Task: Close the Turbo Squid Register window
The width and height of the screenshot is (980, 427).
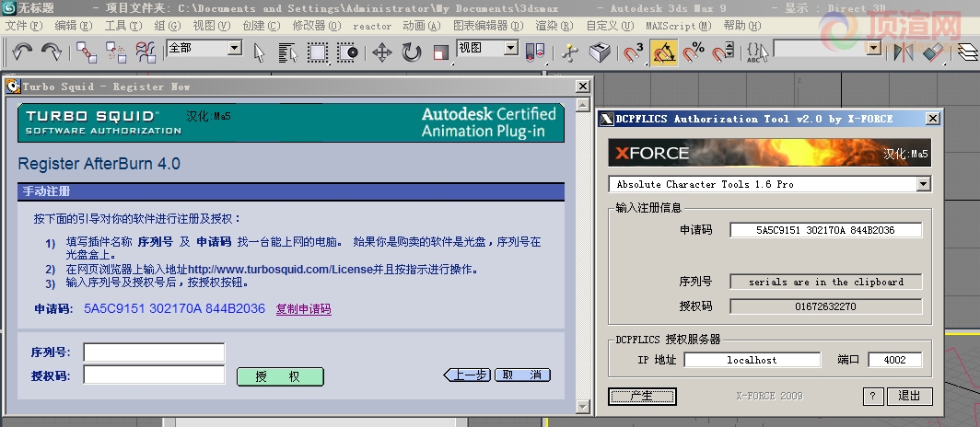Action: 582,87
